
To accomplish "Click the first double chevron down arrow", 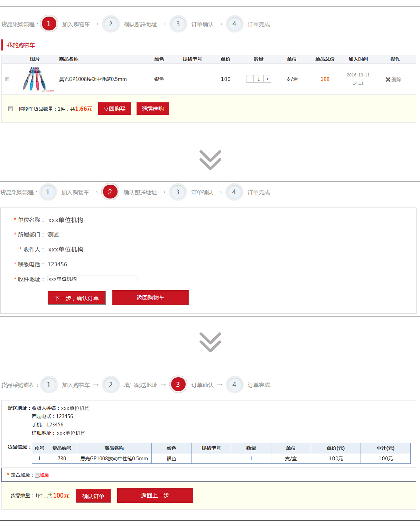I will (x=210, y=160).
